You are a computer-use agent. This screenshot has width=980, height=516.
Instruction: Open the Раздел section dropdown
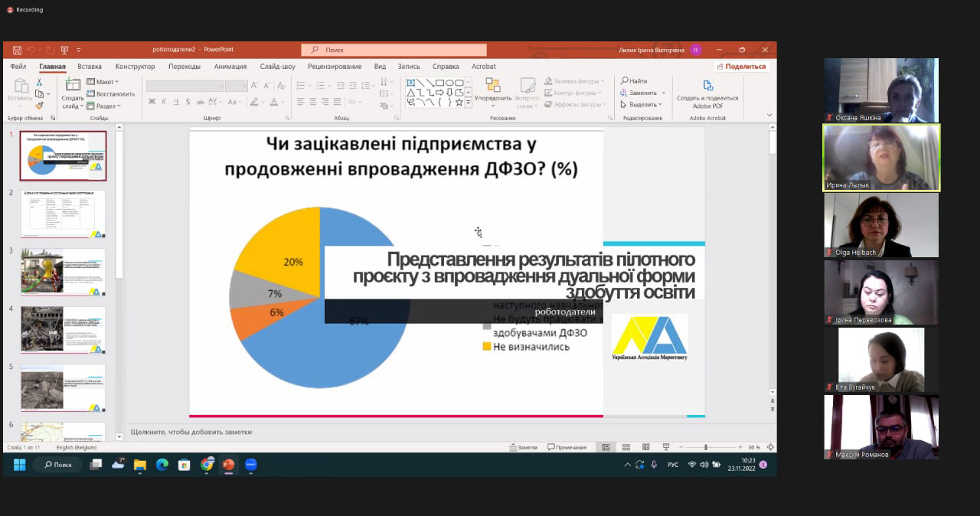pos(103,106)
